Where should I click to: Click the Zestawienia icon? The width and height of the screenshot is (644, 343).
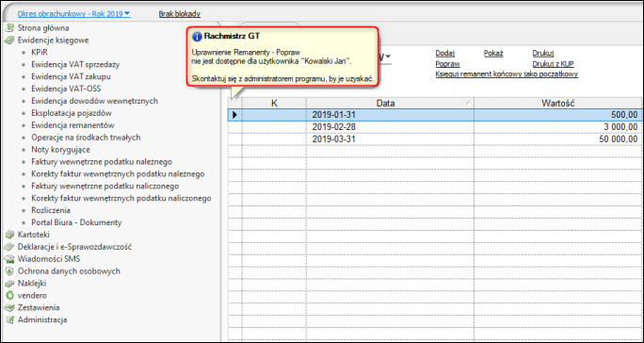point(9,307)
